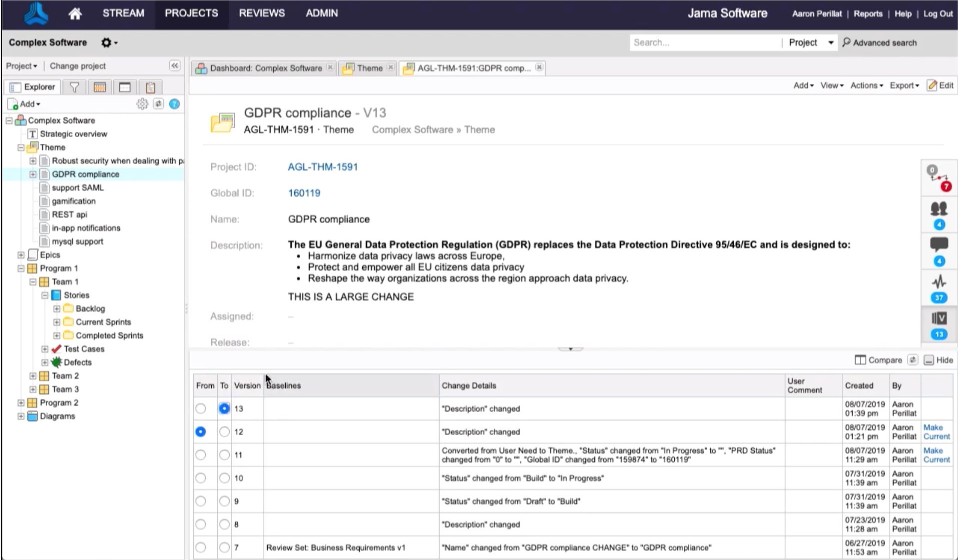The image size is (958, 560).
Task: Select version 10 in the From column
Action: [x=201, y=478]
